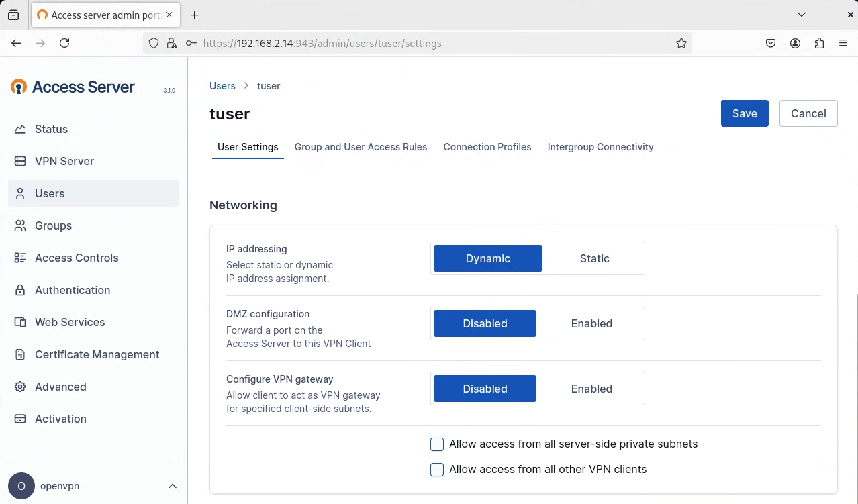Open the Advanced sidebar link
The image size is (858, 504).
click(93, 387)
